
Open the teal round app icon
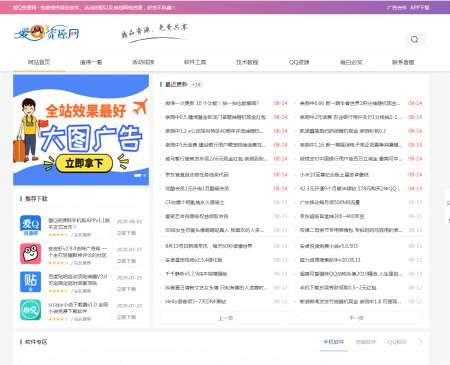(x=30, y=310)
